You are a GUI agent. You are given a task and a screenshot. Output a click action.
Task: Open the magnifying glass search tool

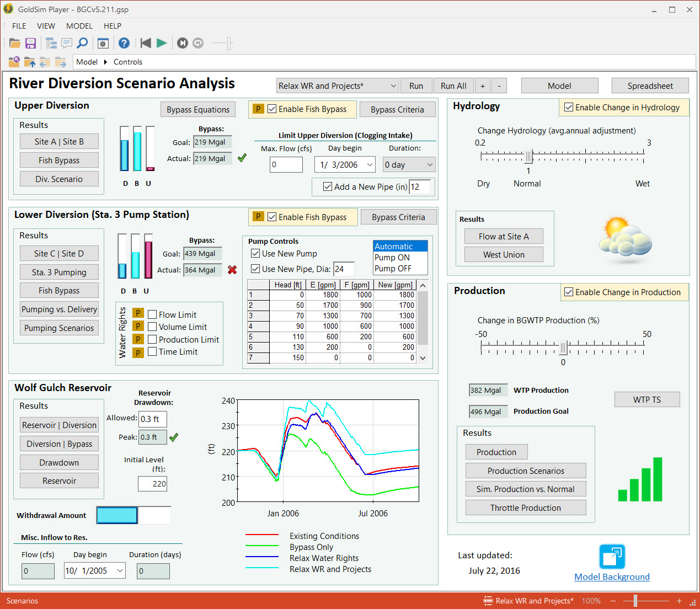(x=82, y=43)
